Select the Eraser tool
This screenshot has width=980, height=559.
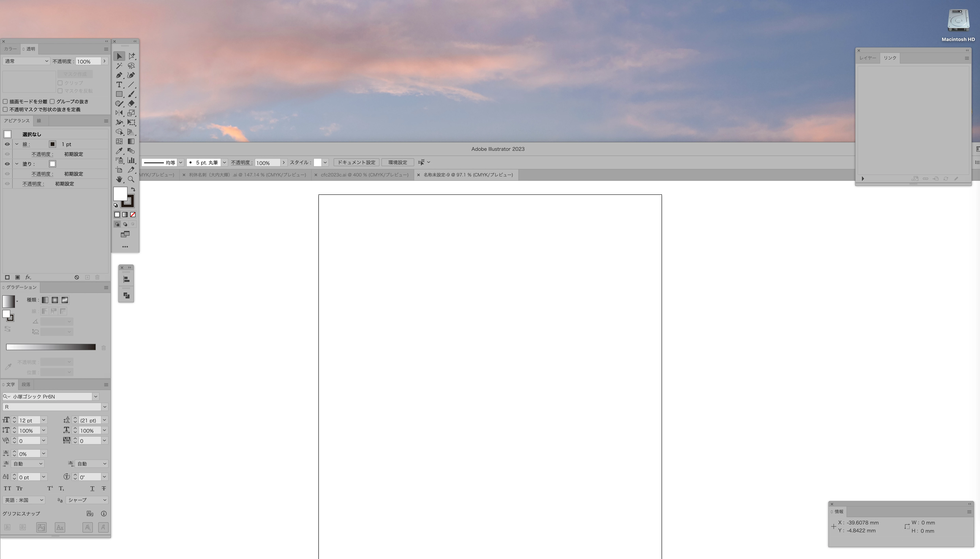pyautogui.click(x=131, y=103)
